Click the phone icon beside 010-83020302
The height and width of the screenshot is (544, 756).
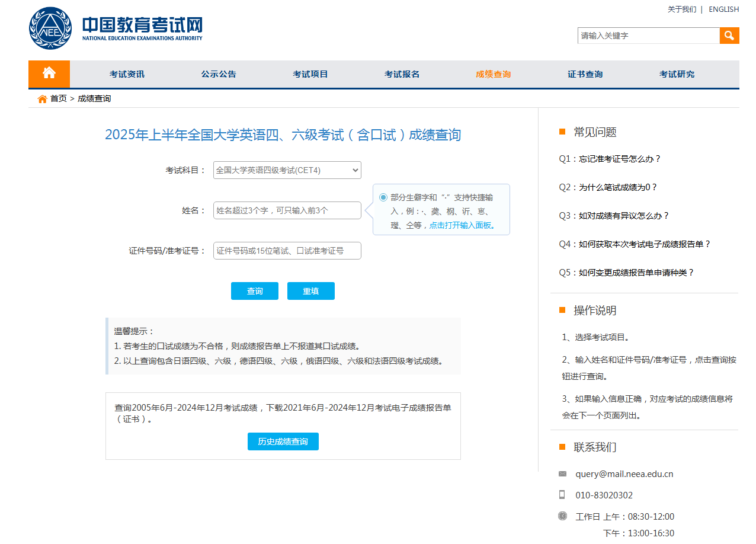click(562, 495)
